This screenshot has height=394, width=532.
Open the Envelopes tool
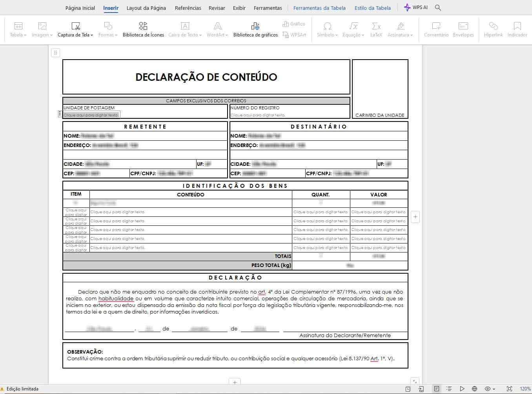tap(463, 30)
